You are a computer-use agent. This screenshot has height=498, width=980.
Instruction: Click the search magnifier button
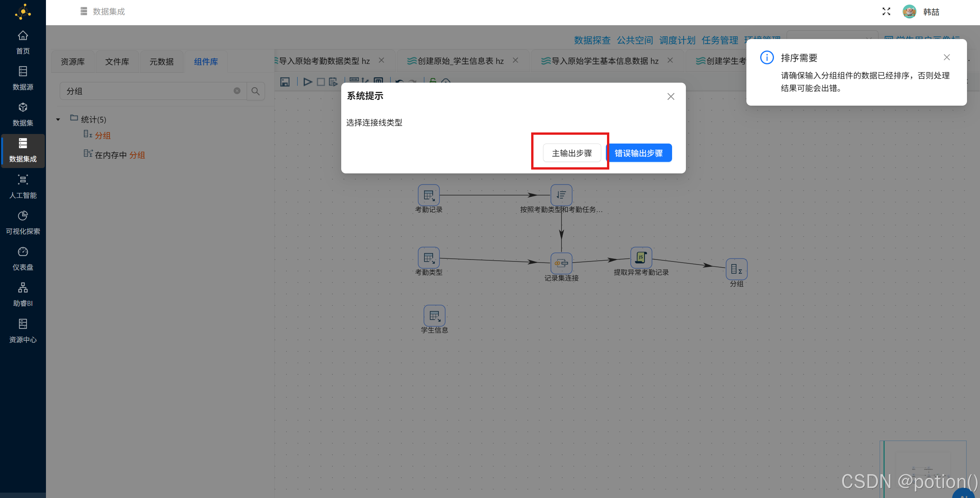(x=255, y=91)
